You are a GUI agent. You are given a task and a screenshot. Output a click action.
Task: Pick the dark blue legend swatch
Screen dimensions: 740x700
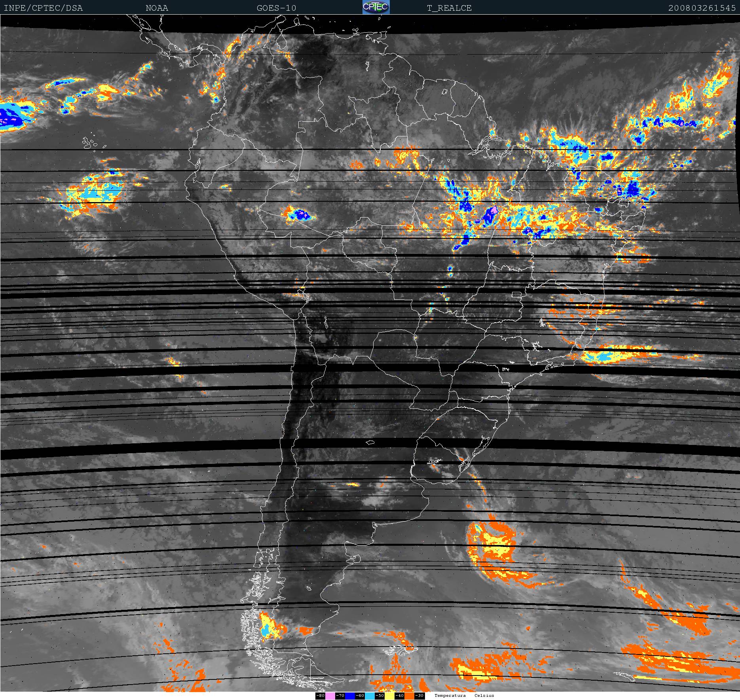(350, 696)
